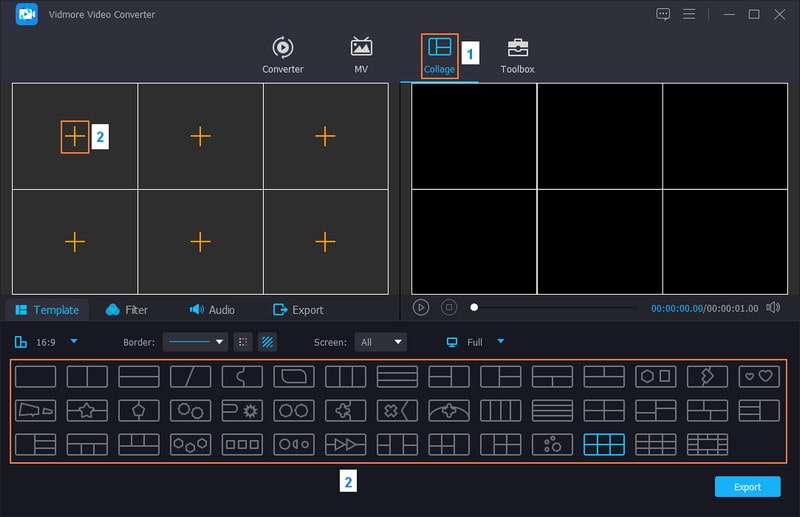Play the collage preview
The width and height of the screenshot is (800, 517).
click(x=421, y=308)
